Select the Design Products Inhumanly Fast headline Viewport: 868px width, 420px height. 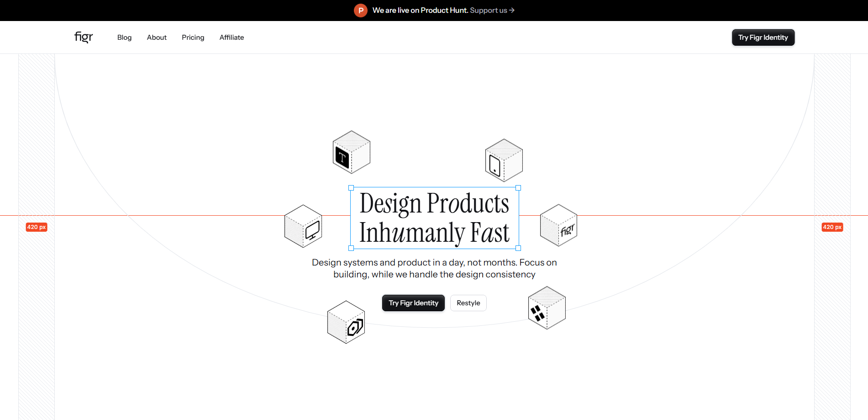click(x=434, y=218)
